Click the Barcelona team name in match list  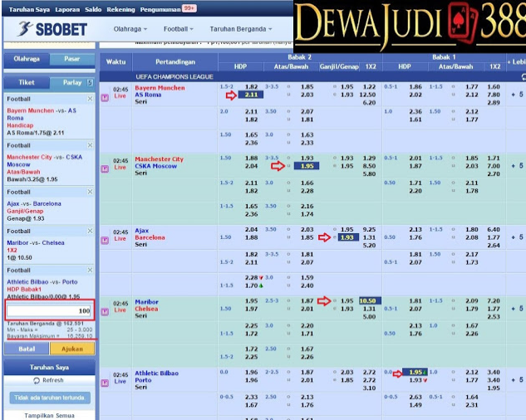150,237
